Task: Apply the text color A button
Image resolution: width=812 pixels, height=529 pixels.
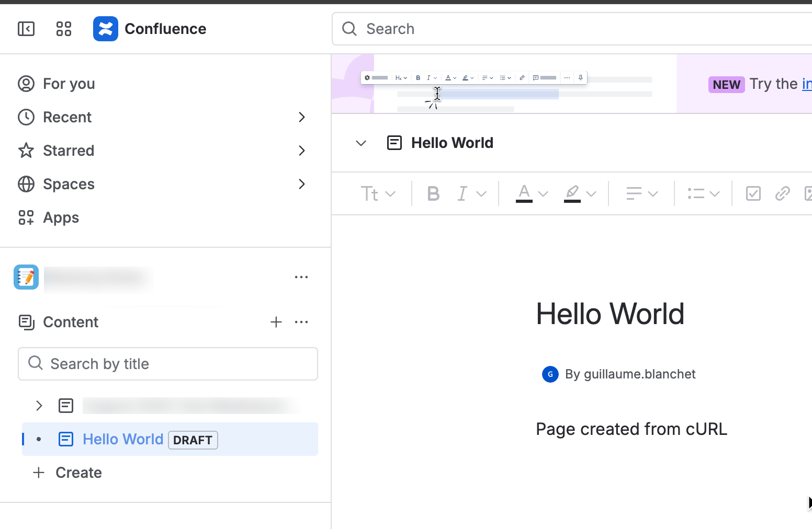Action: [x=524, y=193]
